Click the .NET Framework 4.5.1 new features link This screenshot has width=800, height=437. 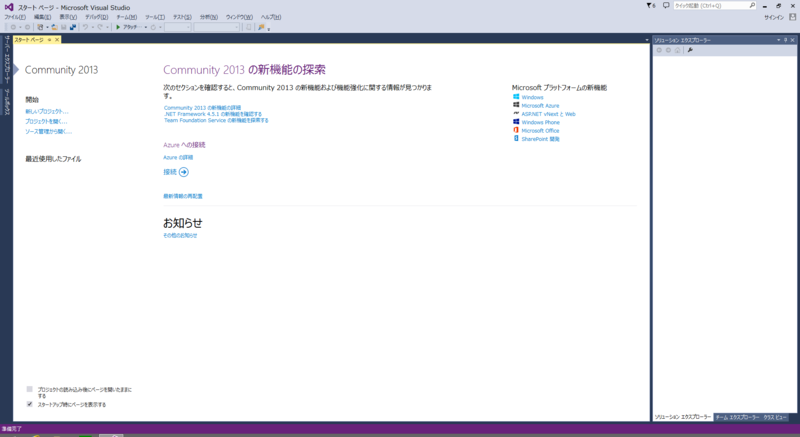pos(213,114)
